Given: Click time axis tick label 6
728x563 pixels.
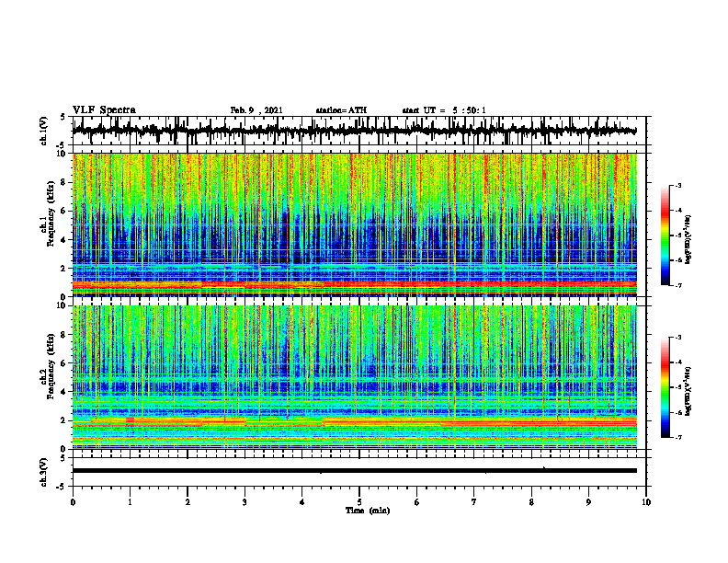Looking at the screenshot, I should coord(417,502).
